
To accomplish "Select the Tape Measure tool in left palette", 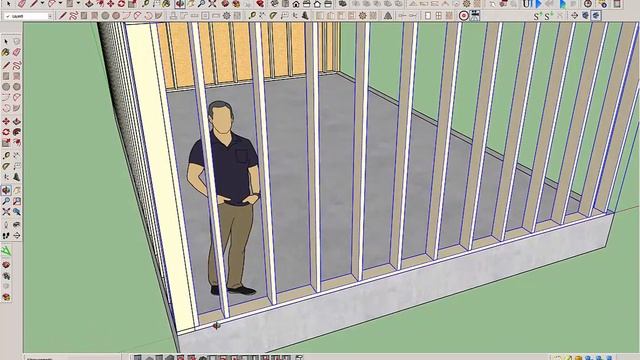I will click(x=6, y=156).
